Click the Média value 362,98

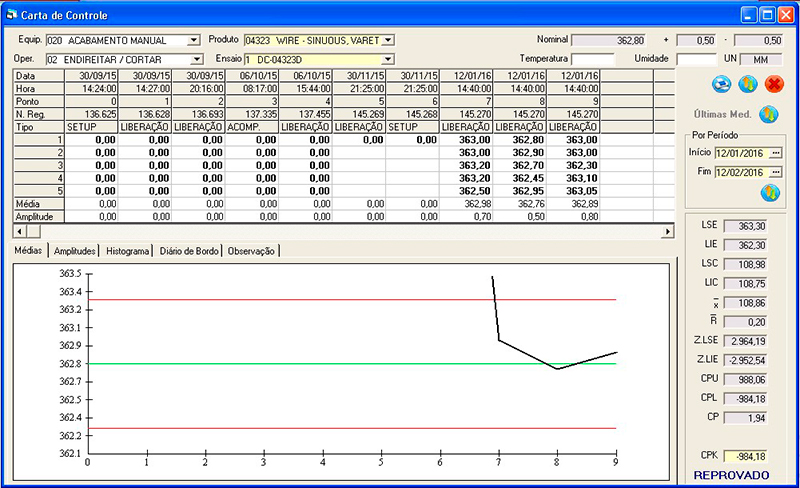(466, 204)
